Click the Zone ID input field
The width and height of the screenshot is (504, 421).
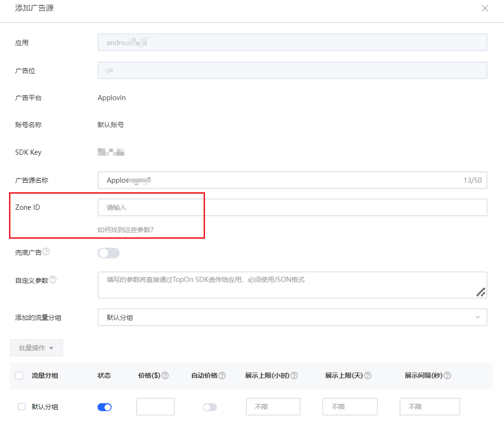(x=150, y=207)
